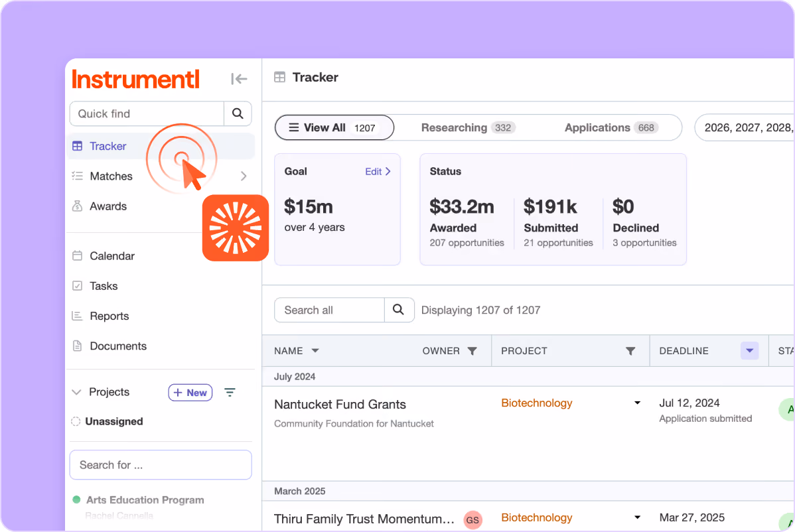Open Biotechnology project dropdown for Nantucket row
The height and width of the screenshot is (532, 795).
(637, 403)
